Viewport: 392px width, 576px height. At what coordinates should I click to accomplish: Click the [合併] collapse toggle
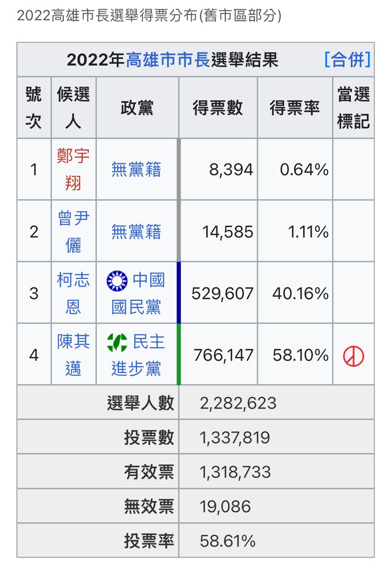347,59
